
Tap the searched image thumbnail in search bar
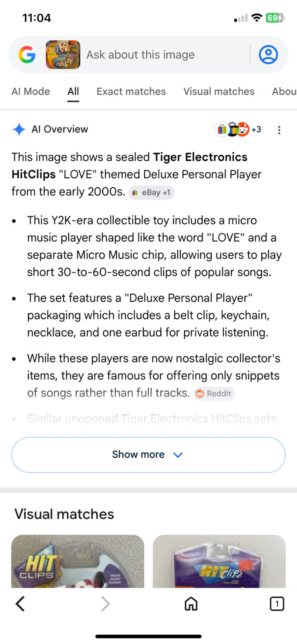(63, 55)
